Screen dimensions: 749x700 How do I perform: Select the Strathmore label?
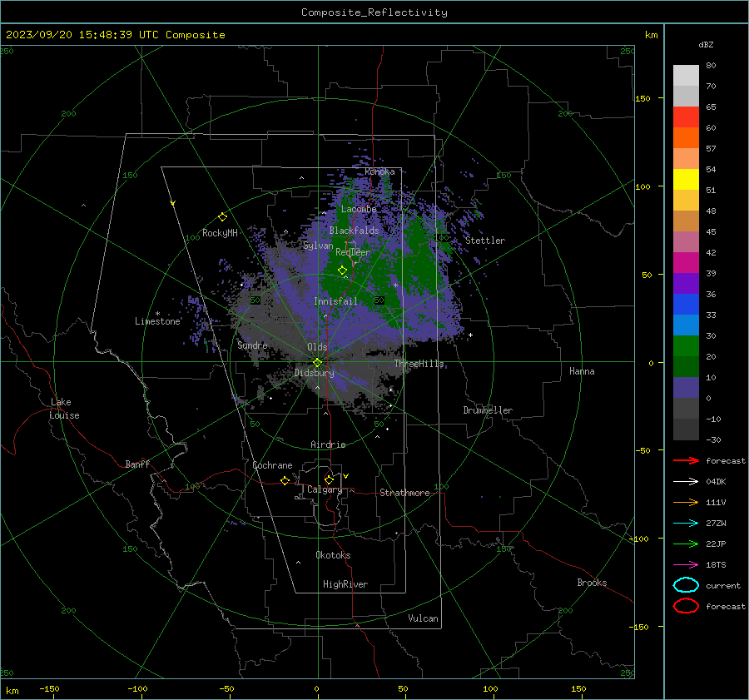tap(404, 493)
